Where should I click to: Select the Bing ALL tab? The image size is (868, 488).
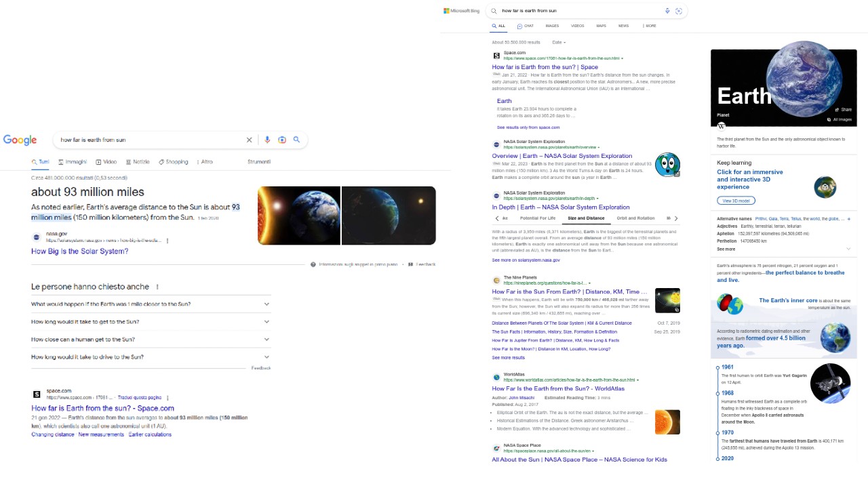[498, 26]
